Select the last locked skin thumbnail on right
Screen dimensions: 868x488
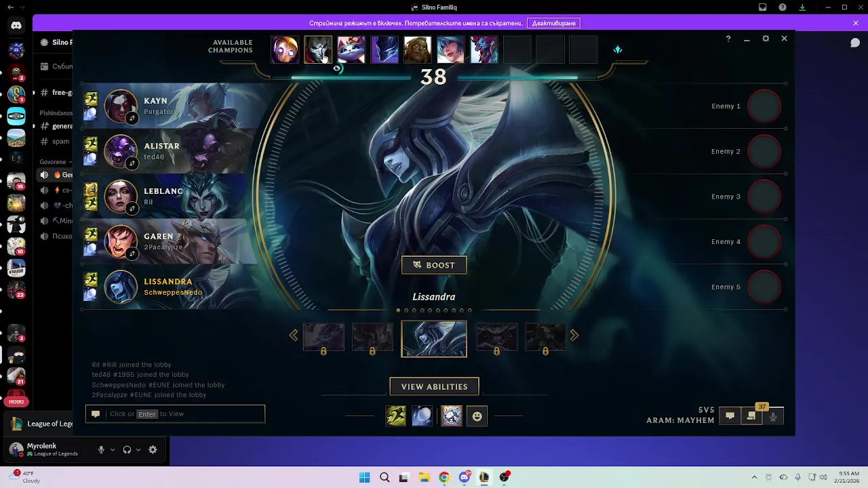[x=545, y=338]
